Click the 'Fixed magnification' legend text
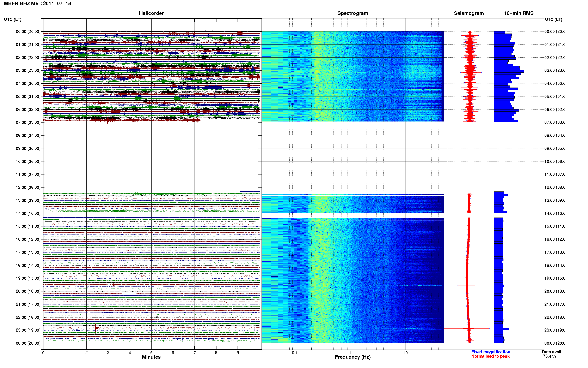The height and width of the screenshot is (368, 588). 491,352
